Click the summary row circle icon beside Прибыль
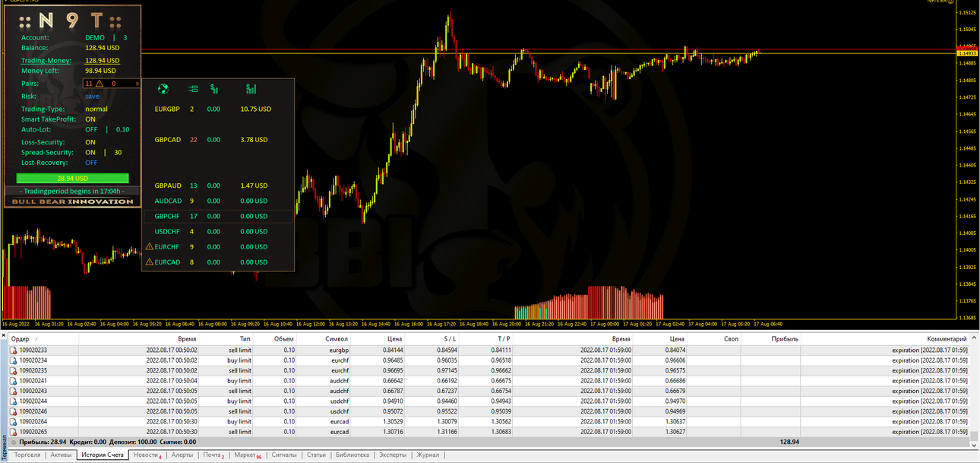Screen dimensions: 980x463 [13, 442]
